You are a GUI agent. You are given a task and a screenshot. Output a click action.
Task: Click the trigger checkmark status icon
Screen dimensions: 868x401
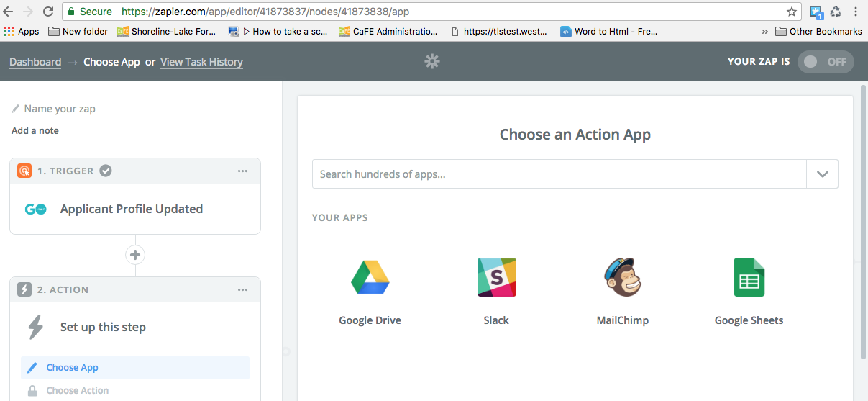[106, 171]
